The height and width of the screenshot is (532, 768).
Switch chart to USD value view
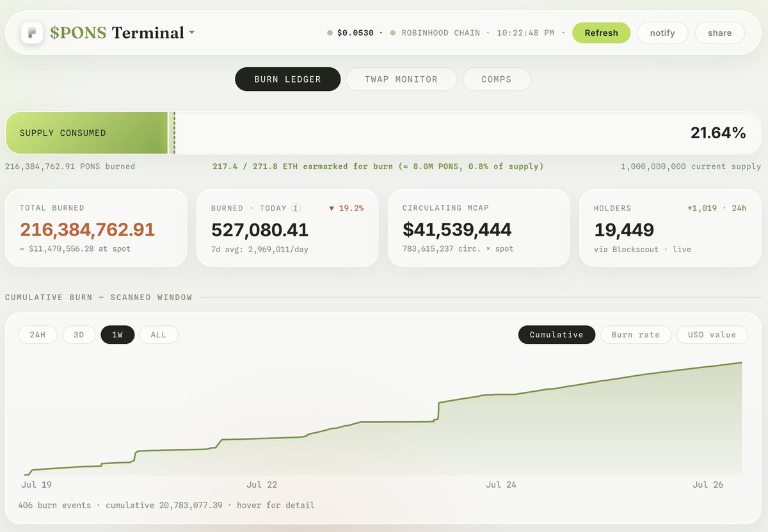712,335
